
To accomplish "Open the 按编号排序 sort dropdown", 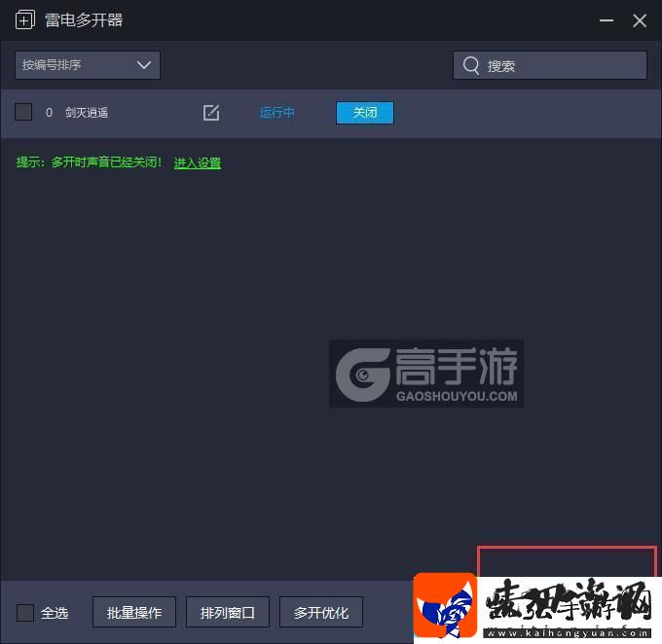I will (x=88, y=65).
